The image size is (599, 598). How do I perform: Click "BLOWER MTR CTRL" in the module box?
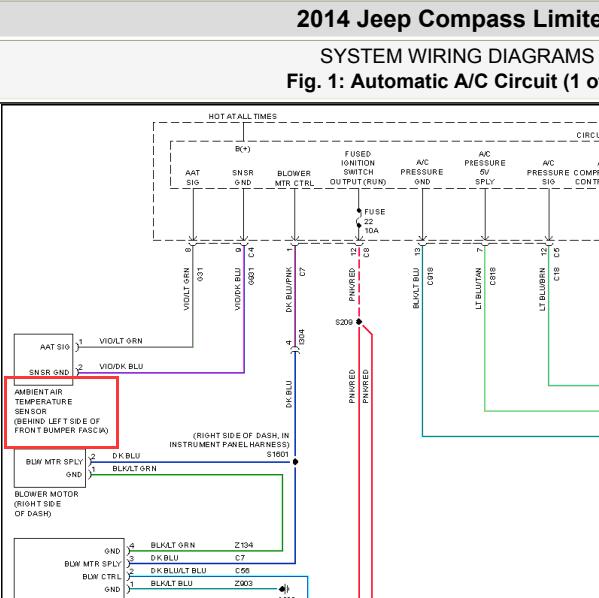294,178
